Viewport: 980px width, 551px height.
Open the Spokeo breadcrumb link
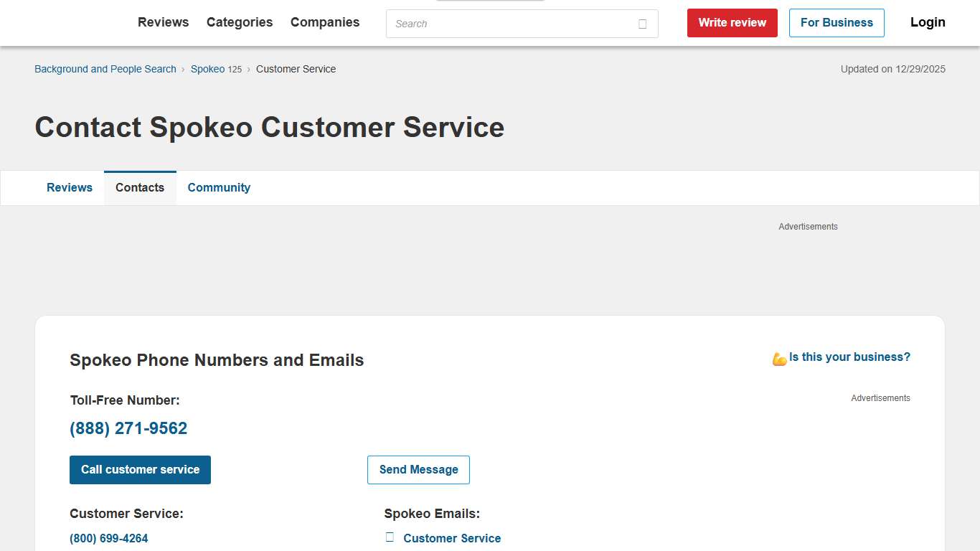tap(207, 69)
